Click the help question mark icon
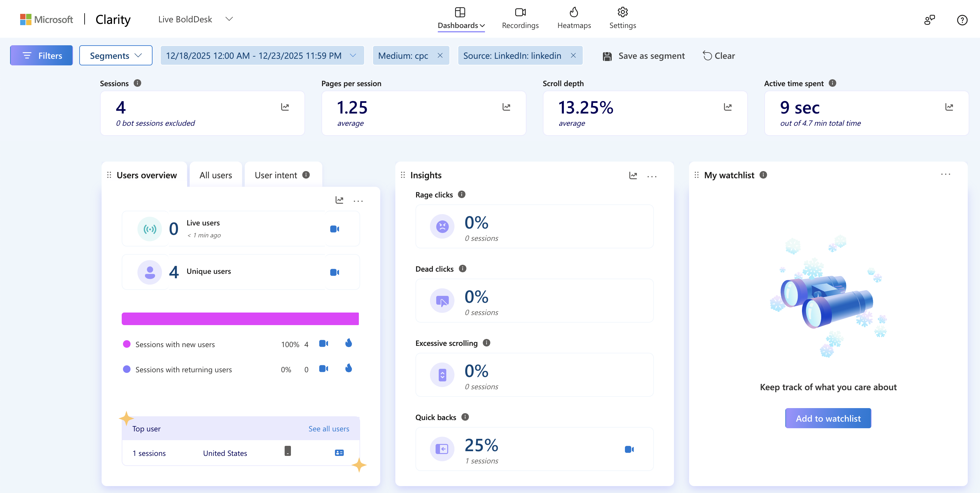980x493 pixels. click(x=962, y=20)
